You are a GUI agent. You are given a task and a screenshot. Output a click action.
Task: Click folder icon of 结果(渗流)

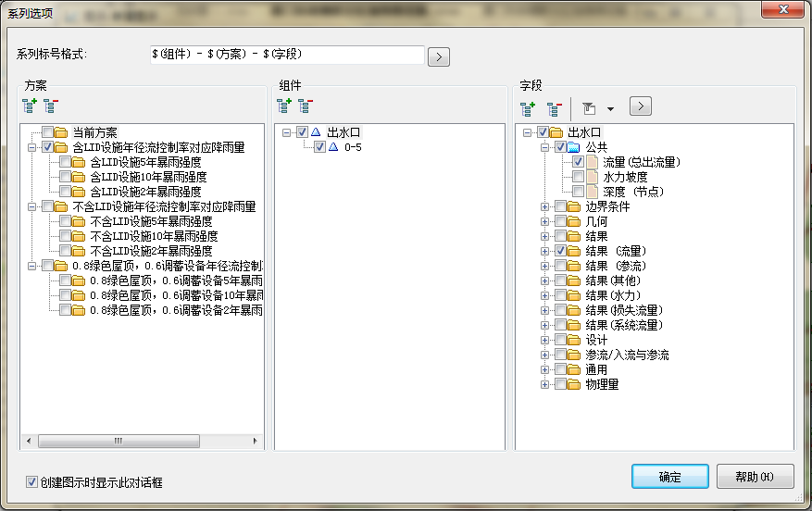(573, 266)
